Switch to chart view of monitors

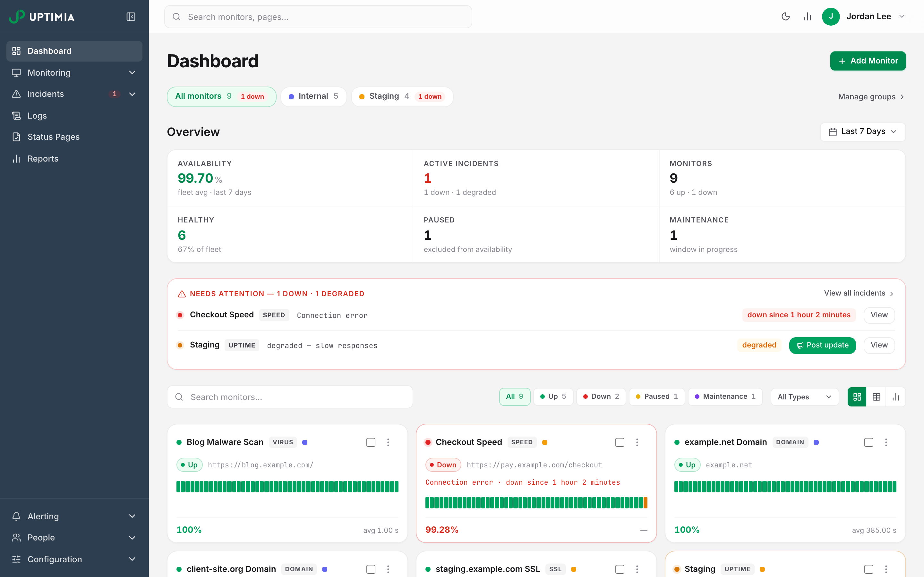(x=896, y=397)
